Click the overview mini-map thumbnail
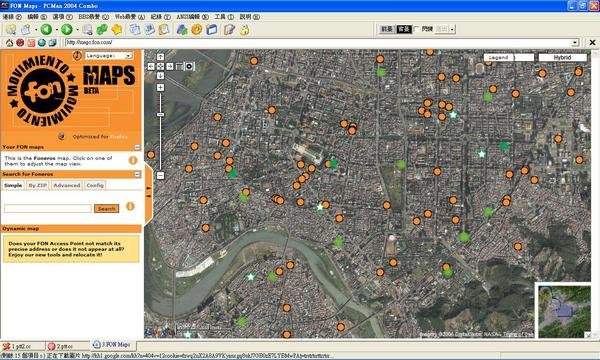This screenshot has height=360, width=600. click(564, 311)
